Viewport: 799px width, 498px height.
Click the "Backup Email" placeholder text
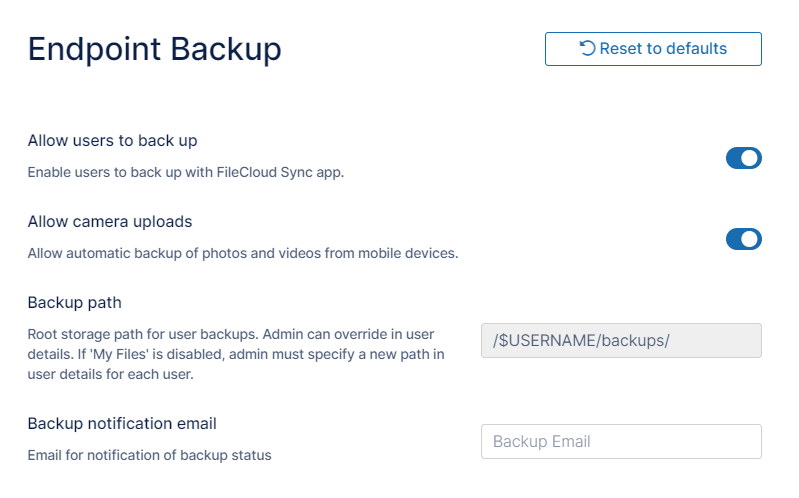tap(542, 441)
